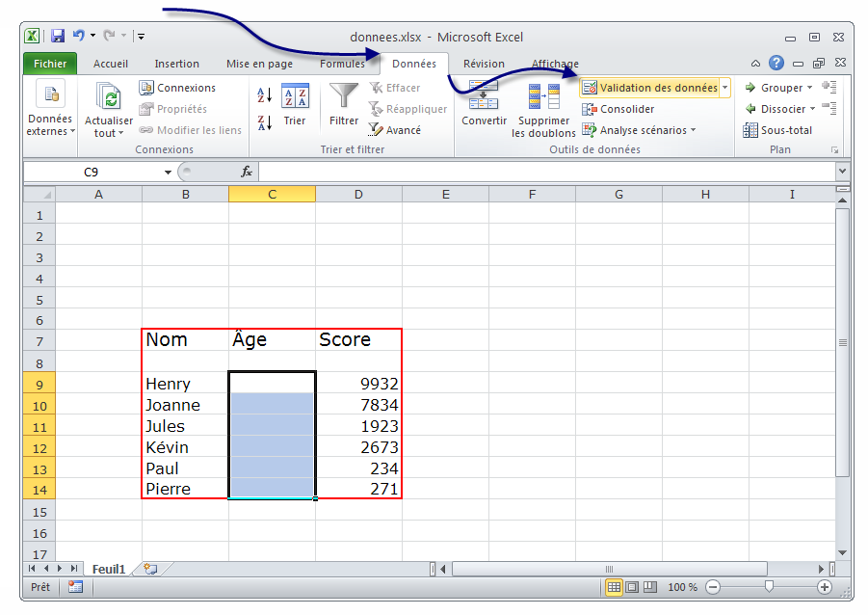The image size is (868, 615).
Task: Click the zoom slider handle
Action: coord(769,587)
